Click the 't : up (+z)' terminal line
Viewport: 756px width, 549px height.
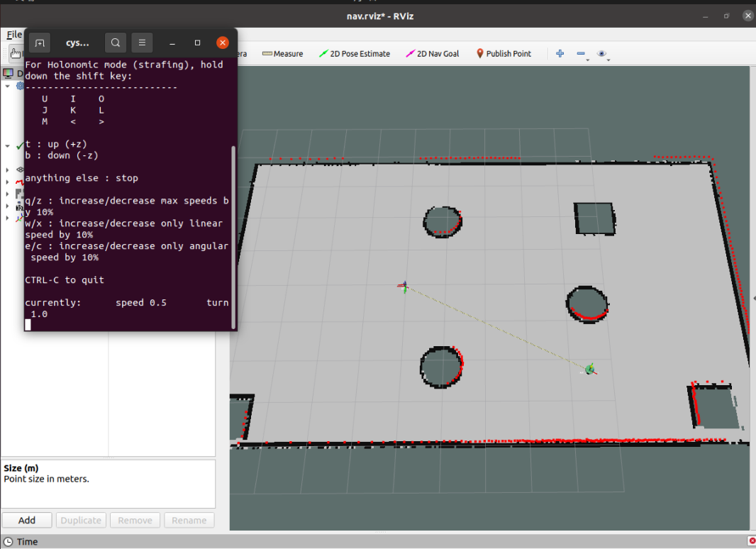56,144
